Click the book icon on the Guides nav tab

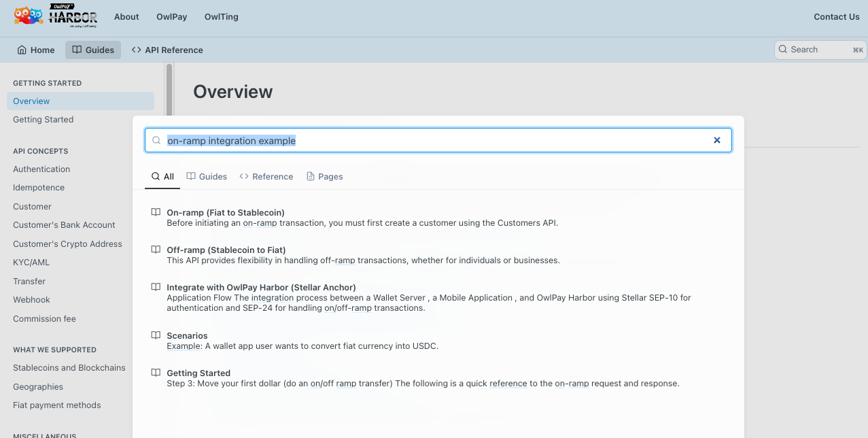point(77,50)
